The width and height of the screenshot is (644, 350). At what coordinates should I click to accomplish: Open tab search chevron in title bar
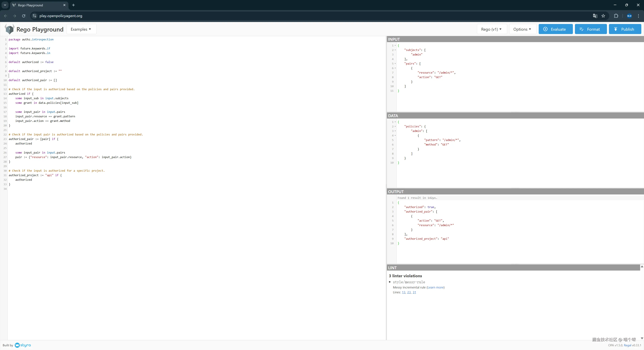coord(5,5)
